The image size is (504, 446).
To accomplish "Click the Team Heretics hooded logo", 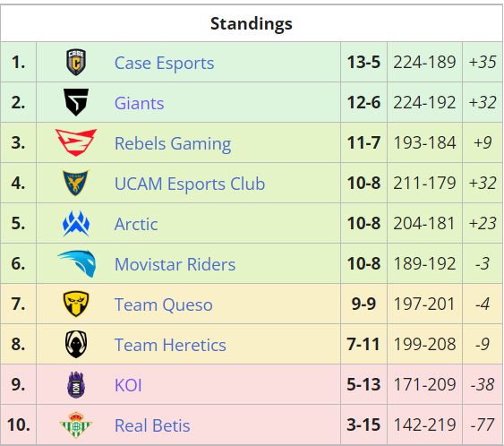I will tap(76, 345).
